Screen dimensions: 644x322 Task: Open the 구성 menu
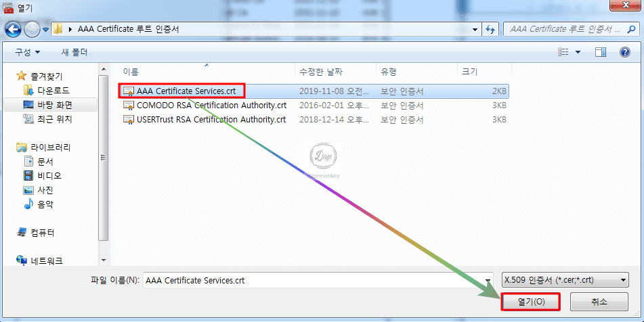(x=28, y=53)
